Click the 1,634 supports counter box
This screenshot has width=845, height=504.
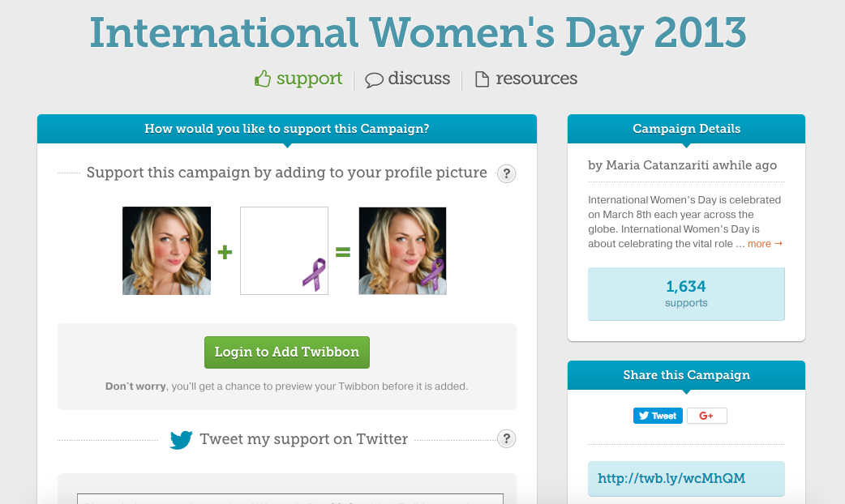(x=686, y=294)
